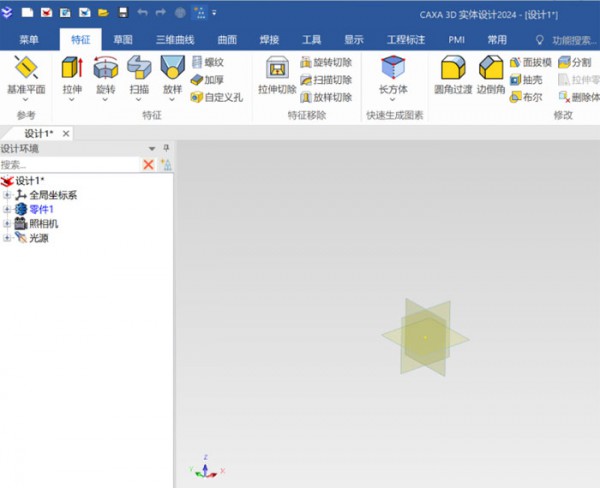
Task: Open the 扫描 dropdown arrow
Action: click(x=139, y=100)
